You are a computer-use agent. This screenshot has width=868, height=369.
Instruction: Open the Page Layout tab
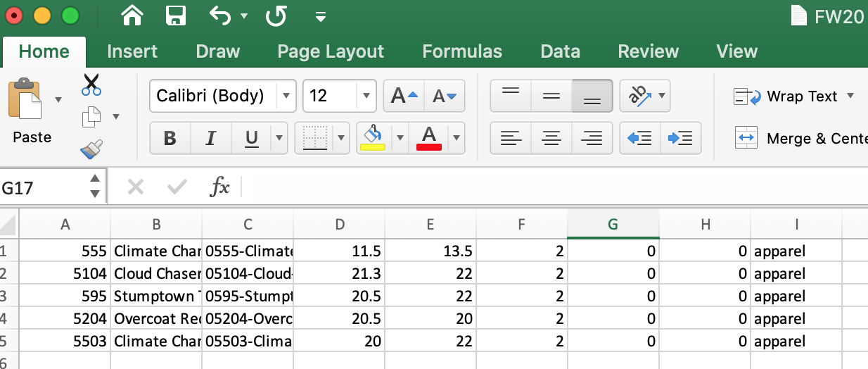coord(331,51)
